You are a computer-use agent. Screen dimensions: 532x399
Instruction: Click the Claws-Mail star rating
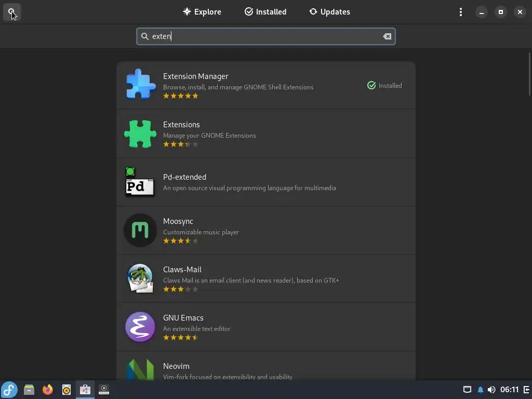[180, 289]
